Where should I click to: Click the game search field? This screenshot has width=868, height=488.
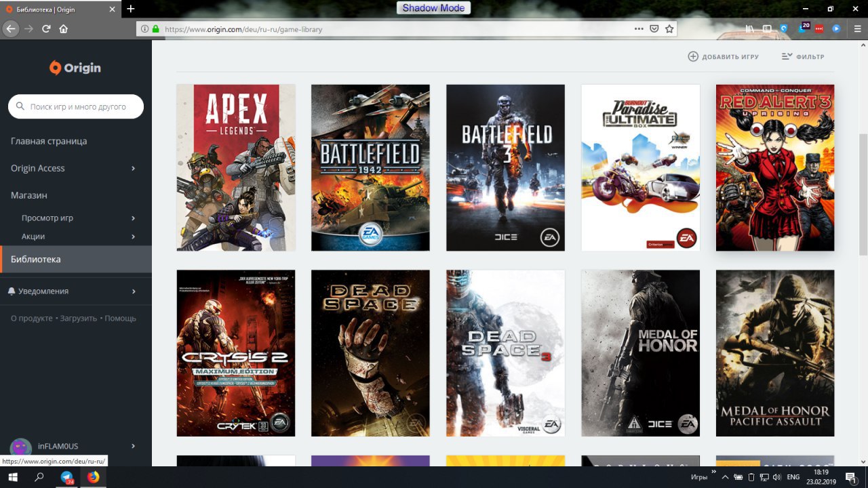(76, 106)
